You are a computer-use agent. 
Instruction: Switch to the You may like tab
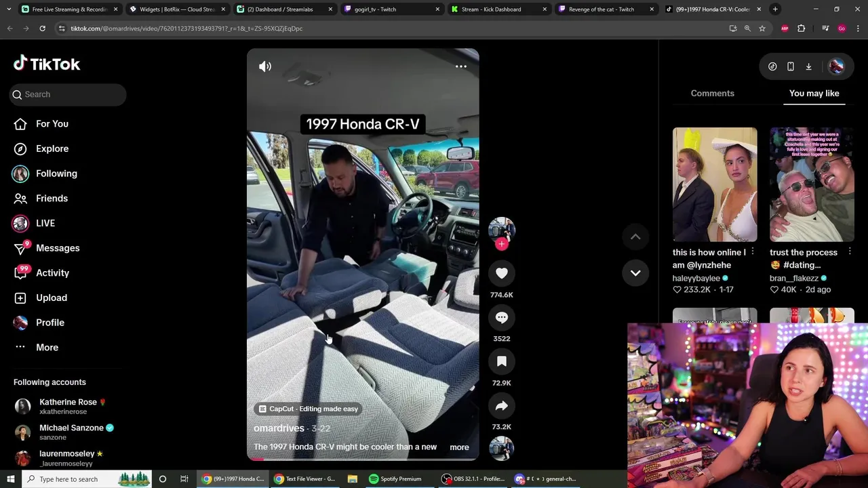[x=814, y=93]
